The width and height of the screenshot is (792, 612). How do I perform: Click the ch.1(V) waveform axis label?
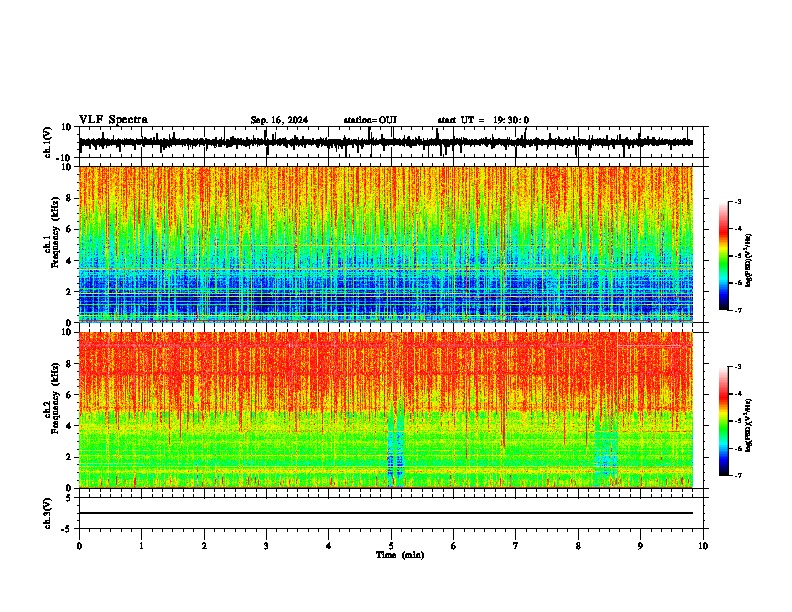48,142
